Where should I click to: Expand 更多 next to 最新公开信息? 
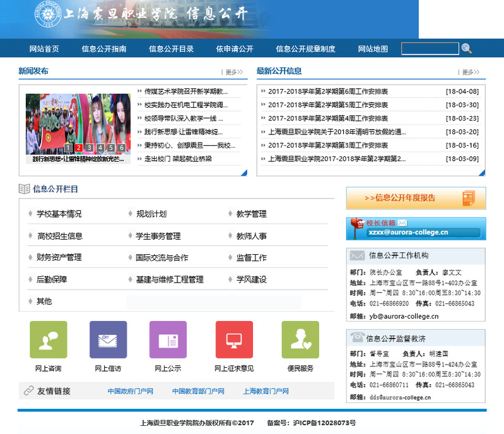[x=471, y=72]
